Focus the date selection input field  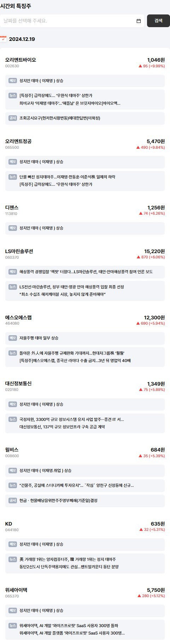click(x=72, y=21)
